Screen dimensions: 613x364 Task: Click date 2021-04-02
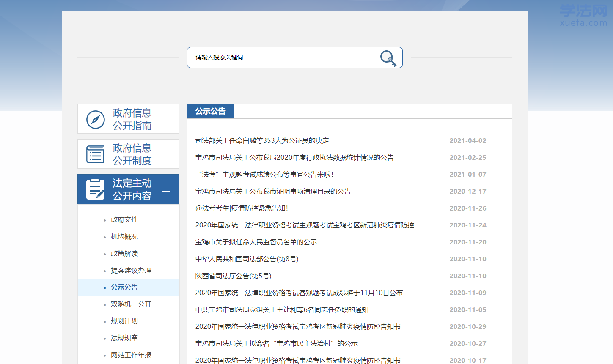(468, 140)
